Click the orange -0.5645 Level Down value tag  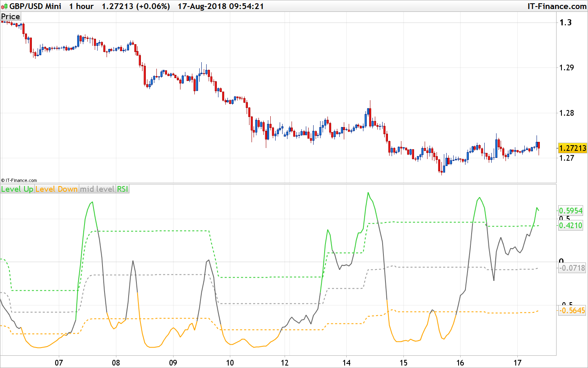point(572,310)
